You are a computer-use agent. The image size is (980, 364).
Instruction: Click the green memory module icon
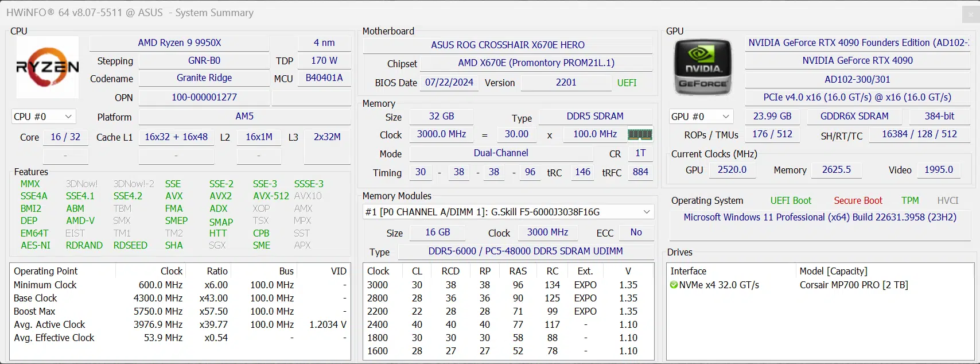point(640,134)
